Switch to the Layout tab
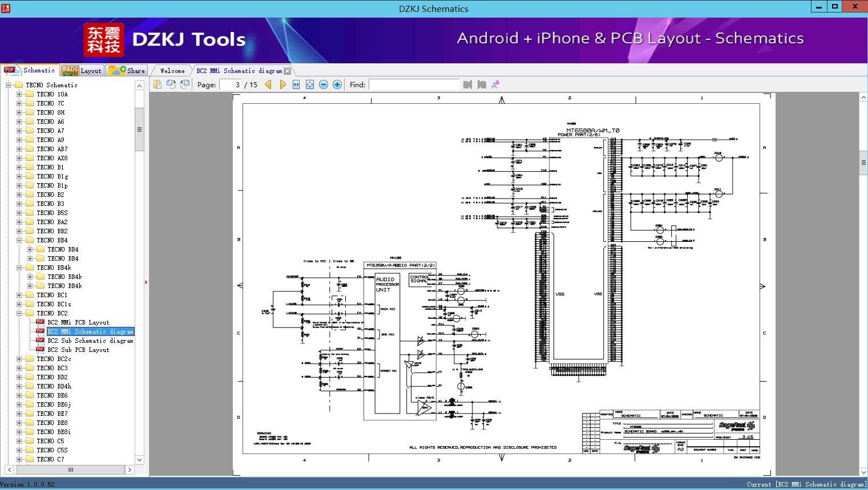This screenshot has width=868, height=490. [82, 71]
